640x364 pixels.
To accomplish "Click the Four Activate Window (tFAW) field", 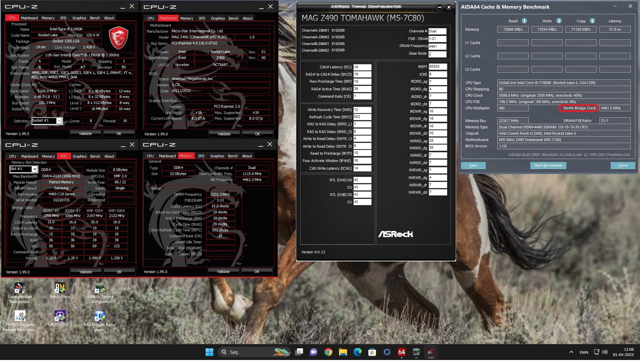I will tap(362, 161).
